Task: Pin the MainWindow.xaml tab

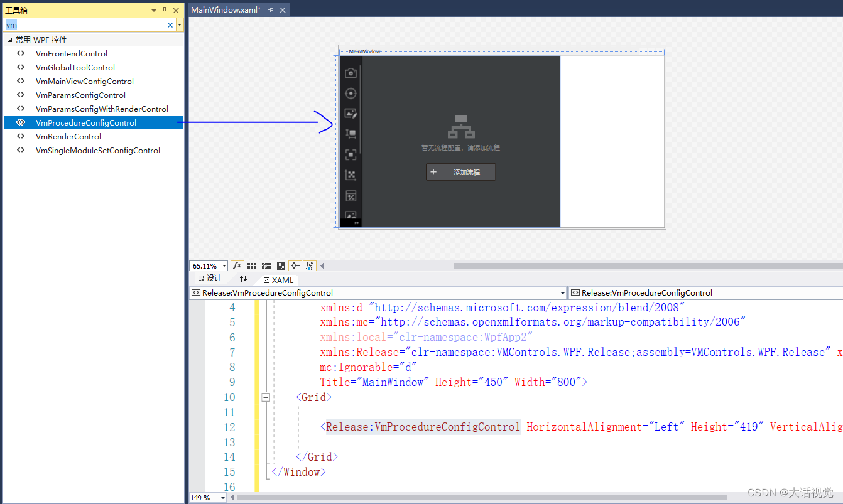Action: click(271, 9)
